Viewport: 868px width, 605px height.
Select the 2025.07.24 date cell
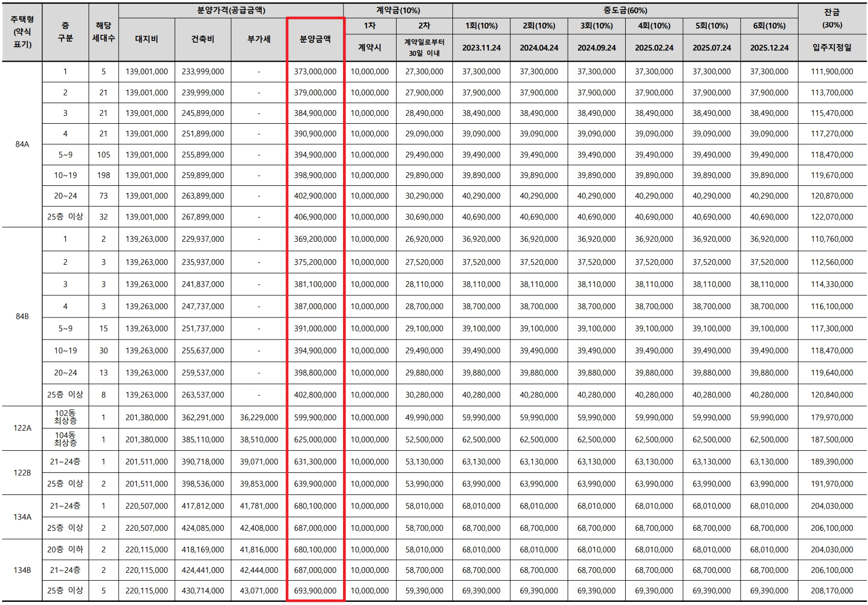pyautogui.click(x=712, y=48)
